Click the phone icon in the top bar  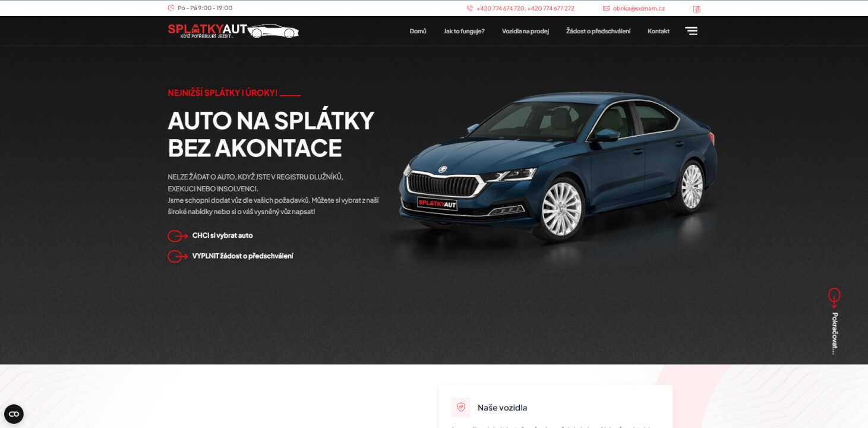point(470,8)
